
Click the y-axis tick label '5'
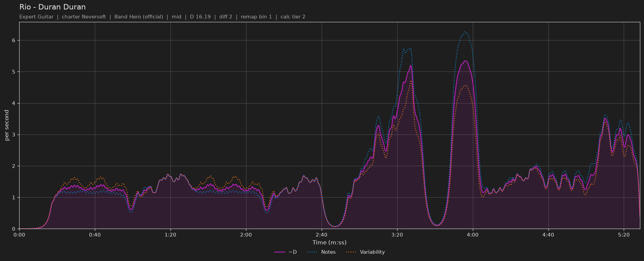14,72
